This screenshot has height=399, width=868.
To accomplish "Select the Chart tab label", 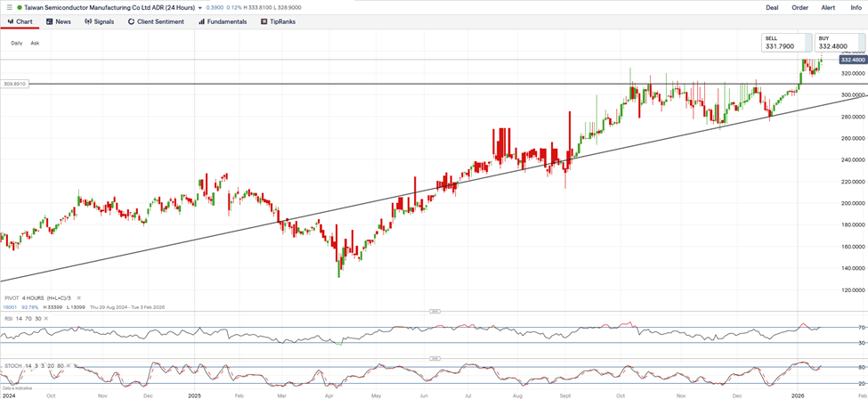I will pyautogui.click(x=24, y=21).
